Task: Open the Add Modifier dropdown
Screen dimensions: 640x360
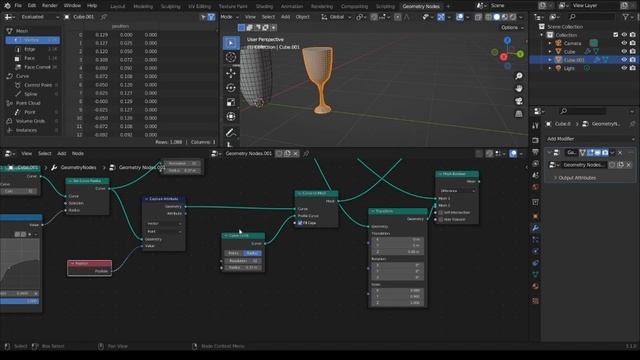Action: (590, 139)
